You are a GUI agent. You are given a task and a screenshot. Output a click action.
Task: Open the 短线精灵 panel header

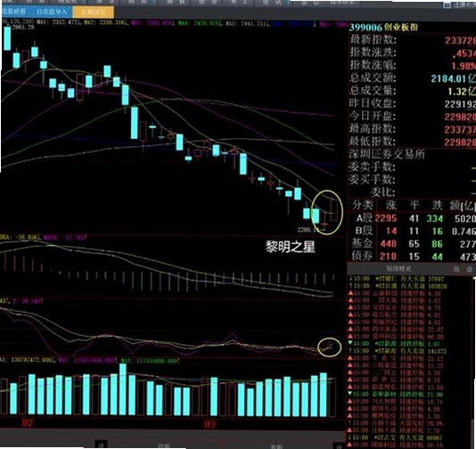coord(398,269)
